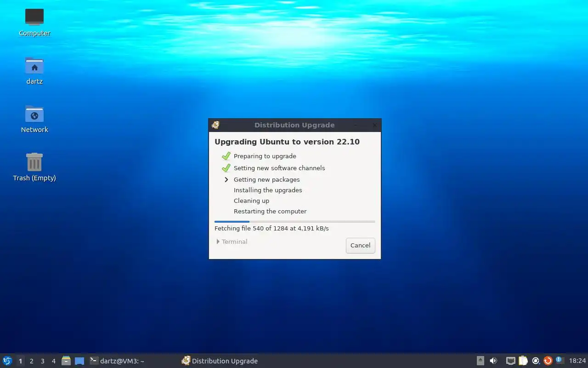
Task: Open the clipboard notes tray icon
Action: pos(523,361)
